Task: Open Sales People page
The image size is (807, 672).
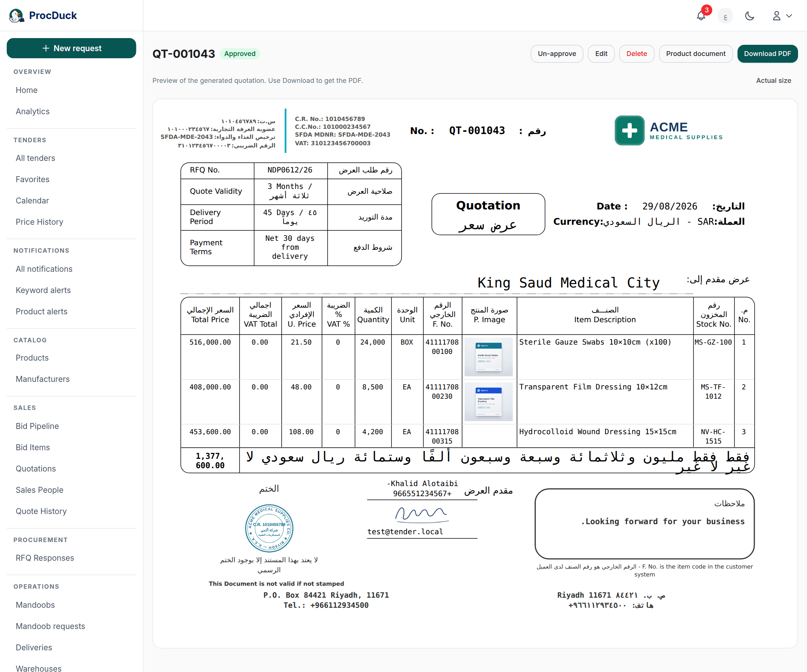Action: tap(40, 490)
